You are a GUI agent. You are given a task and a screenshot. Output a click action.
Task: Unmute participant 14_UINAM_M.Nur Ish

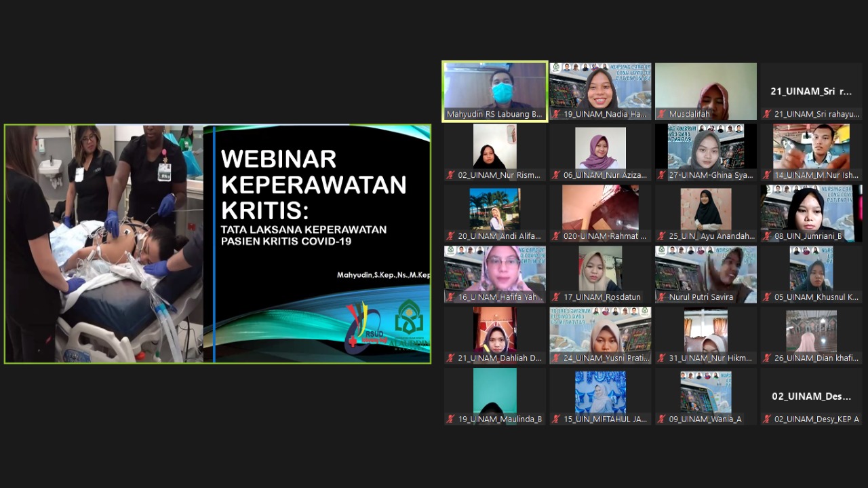[x=767, y=176]
